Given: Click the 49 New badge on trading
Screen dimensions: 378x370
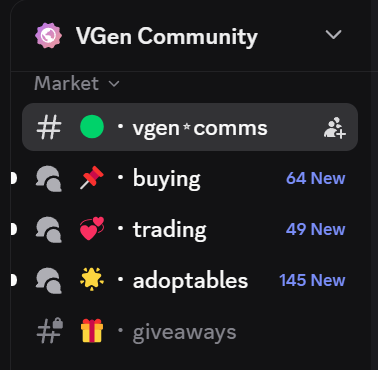Looking at the screenshot, I should (315, 229).
